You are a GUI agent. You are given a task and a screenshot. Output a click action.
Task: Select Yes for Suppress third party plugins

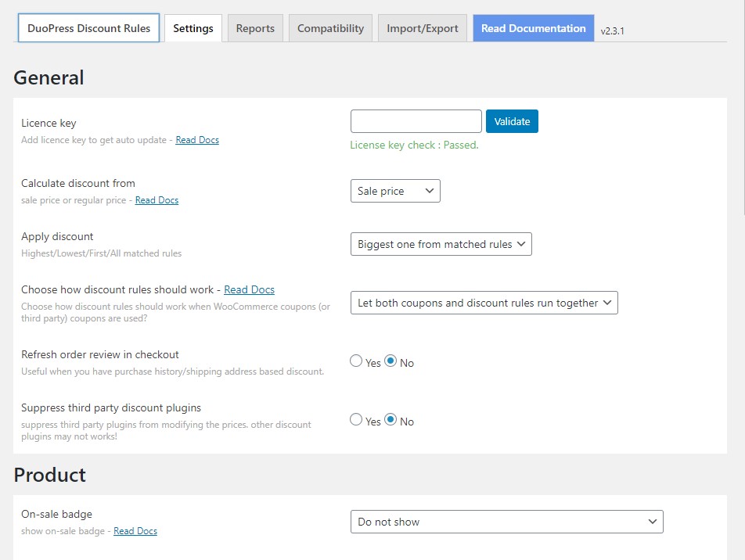coord(356,420)
